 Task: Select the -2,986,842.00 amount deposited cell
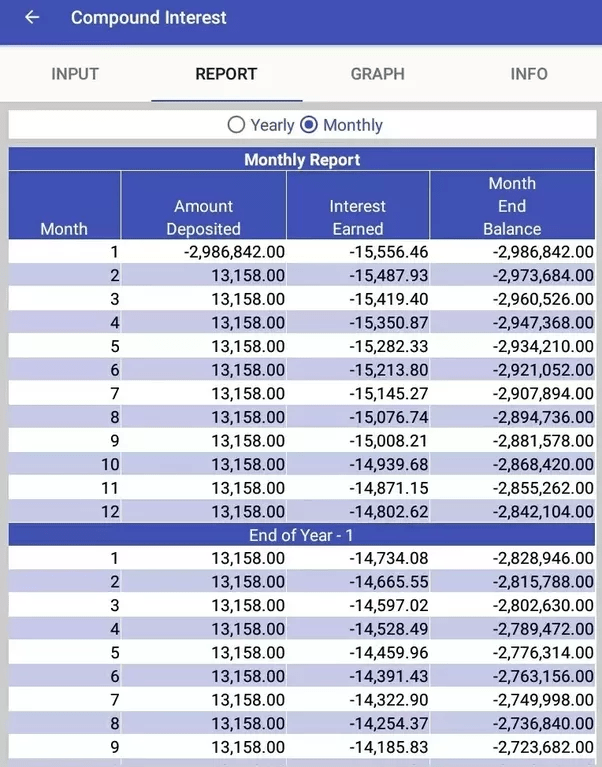tap(203, 252)
